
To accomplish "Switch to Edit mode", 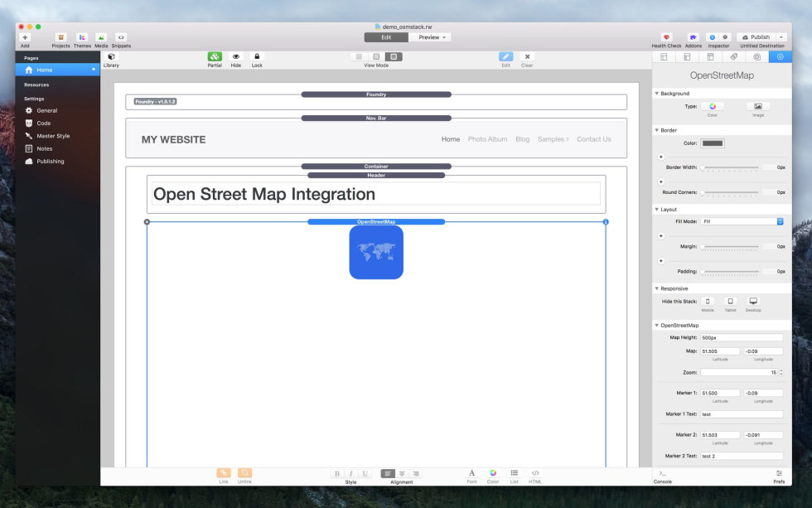I will (386, 37).
